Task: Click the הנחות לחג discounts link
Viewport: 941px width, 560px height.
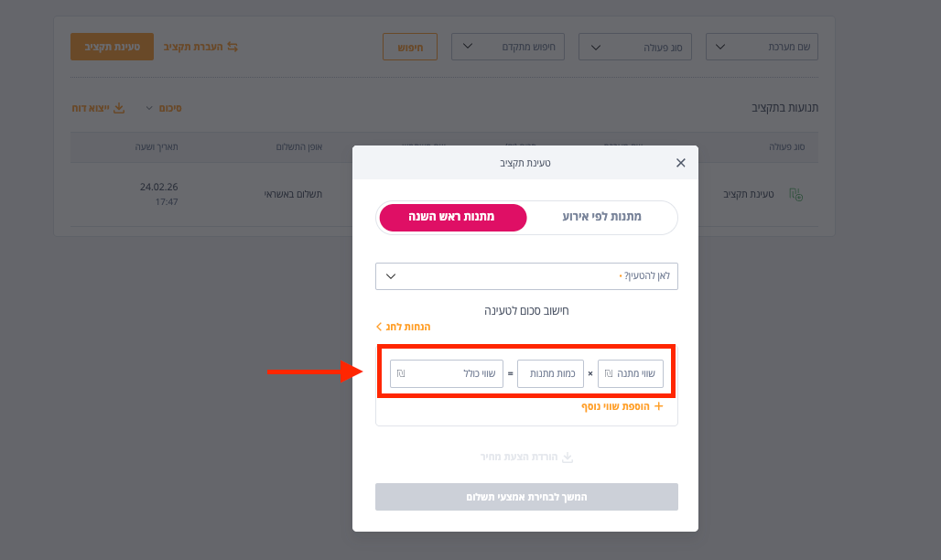Action: (404, 327)
